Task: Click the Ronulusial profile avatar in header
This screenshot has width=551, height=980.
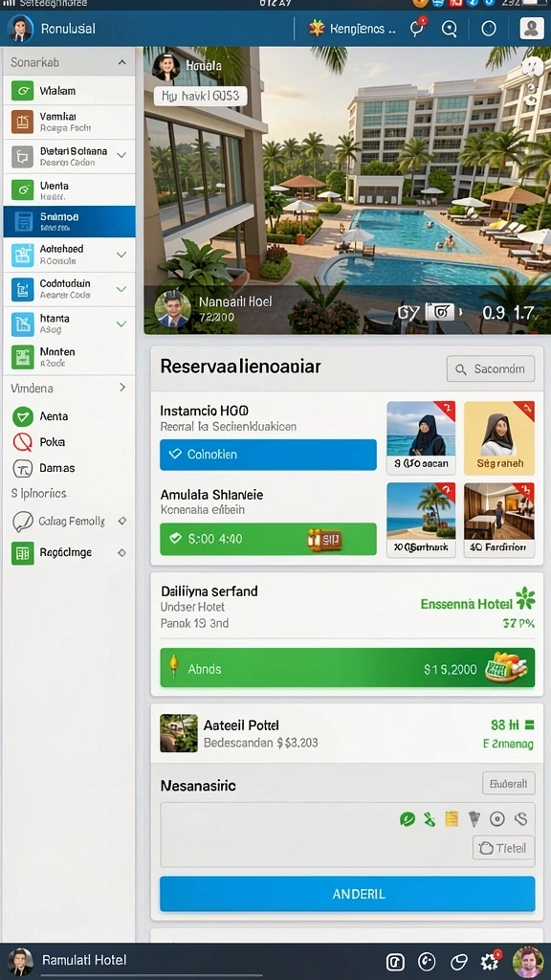Action: [20, 29]
